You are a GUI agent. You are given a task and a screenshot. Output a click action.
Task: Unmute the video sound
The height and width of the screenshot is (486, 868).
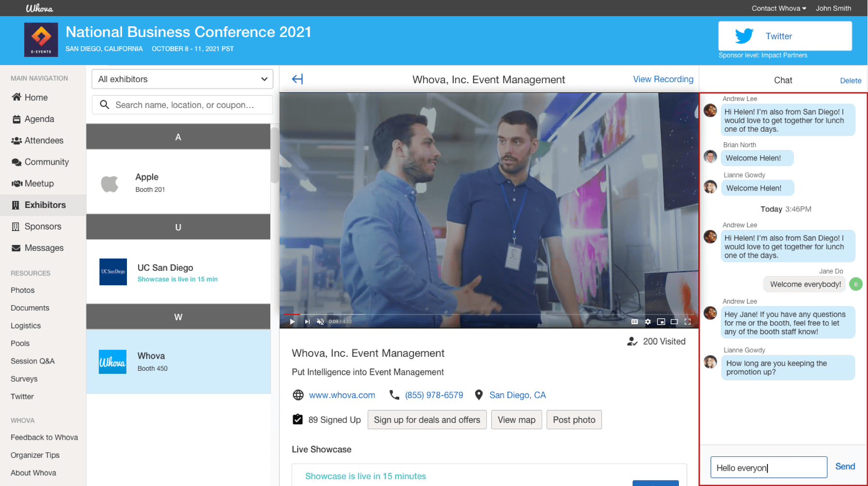pyautogui.click(x=320, y=321)
